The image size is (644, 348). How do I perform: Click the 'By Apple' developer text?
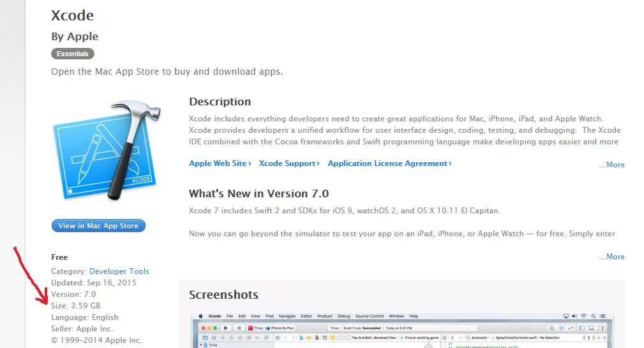(x=75, y=36)
